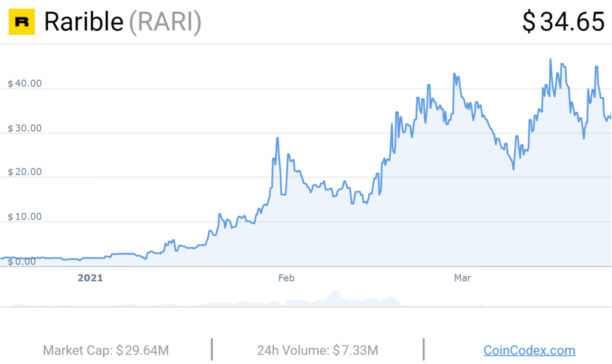Click the 2021 x-axis label

click(90, 278)
